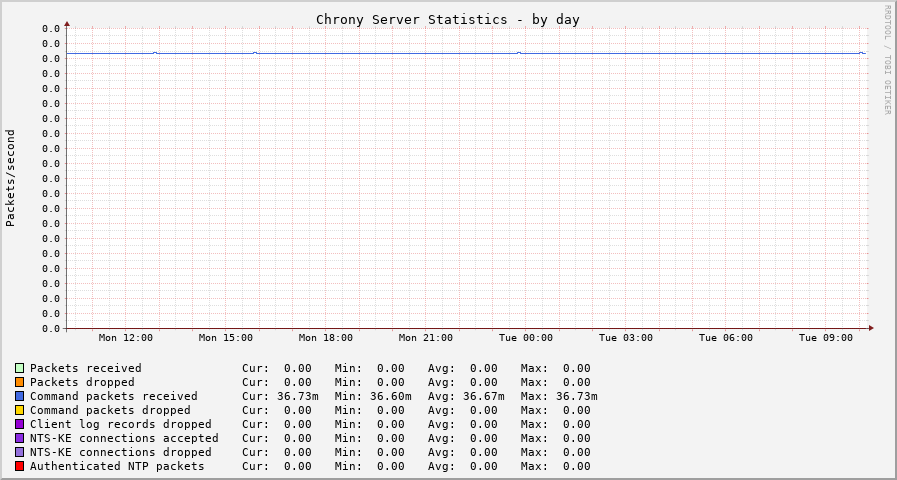Click the Packets/second y-axis label
897x480 pixels.
coord(10,178)
